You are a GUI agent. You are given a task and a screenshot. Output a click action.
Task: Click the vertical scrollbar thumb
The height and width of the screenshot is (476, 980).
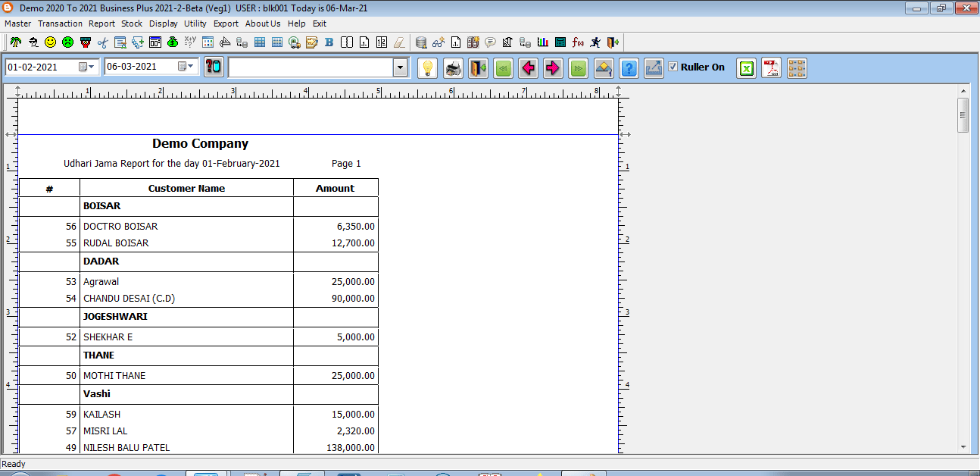[x=963, y=115]
